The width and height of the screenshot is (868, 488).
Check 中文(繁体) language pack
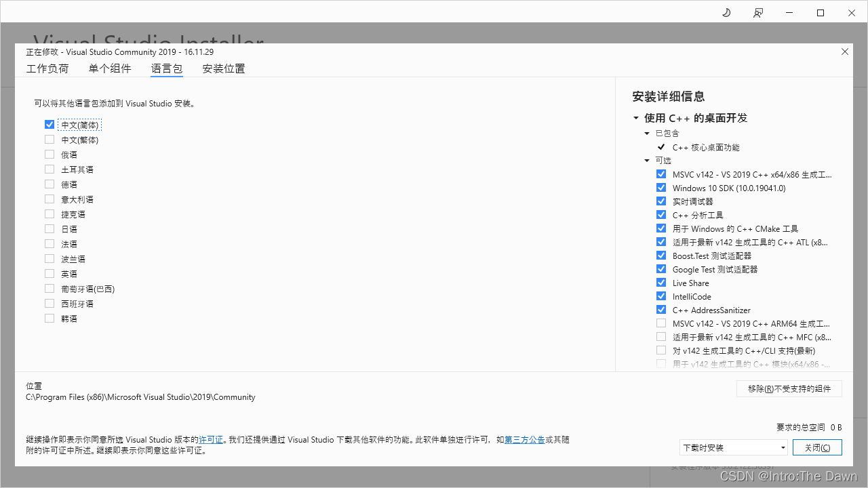[50, 140]
